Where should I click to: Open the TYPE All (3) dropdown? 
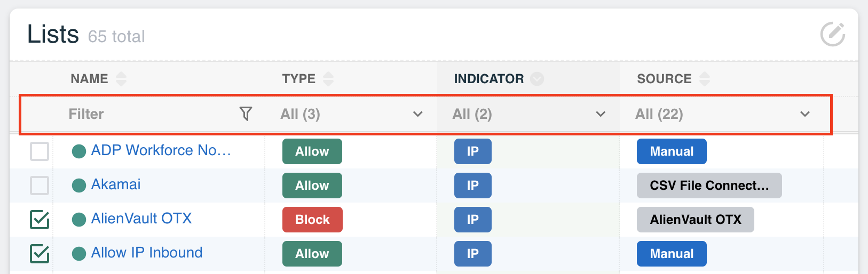tap(351, 114)
